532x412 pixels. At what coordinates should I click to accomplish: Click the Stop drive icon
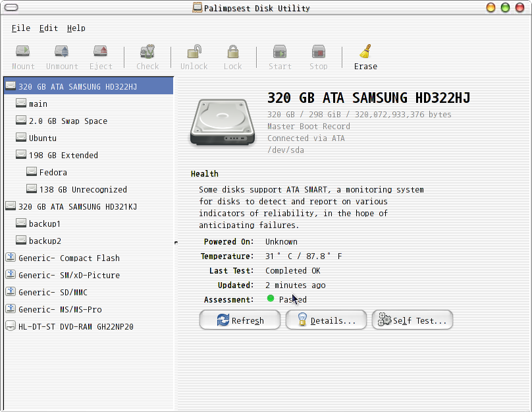[x=318, y=51]
